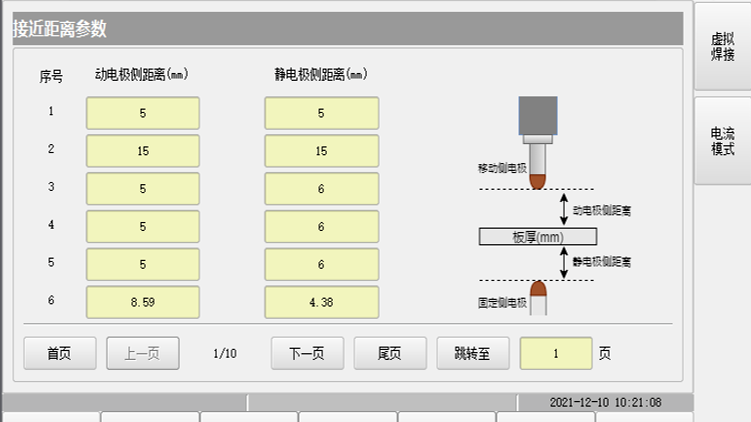The width and height of the screenshot is (751, 422).
Task: Select row 2 动电极侧距离 value 15
Action: (143, 151)
